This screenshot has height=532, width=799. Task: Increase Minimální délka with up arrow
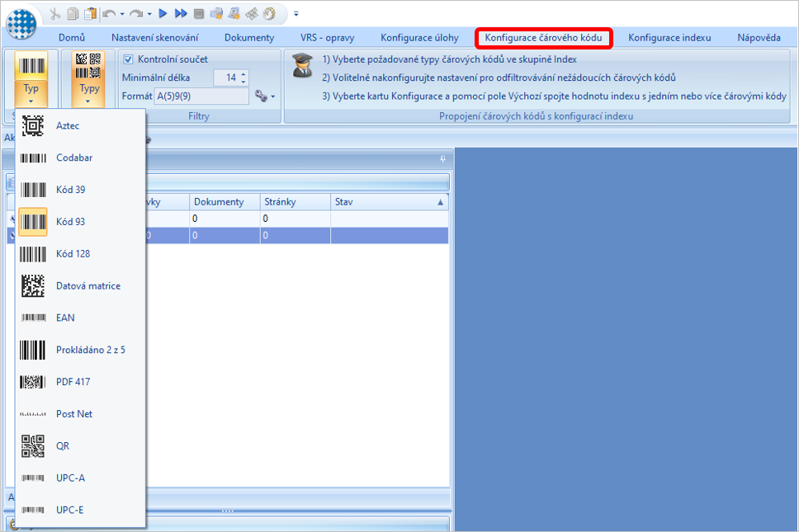click(243, 73)
